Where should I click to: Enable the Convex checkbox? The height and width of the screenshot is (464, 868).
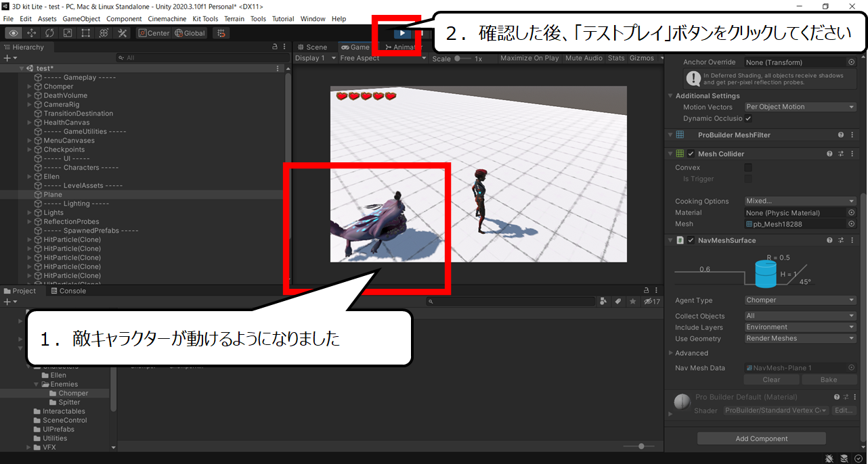[748, 168]
